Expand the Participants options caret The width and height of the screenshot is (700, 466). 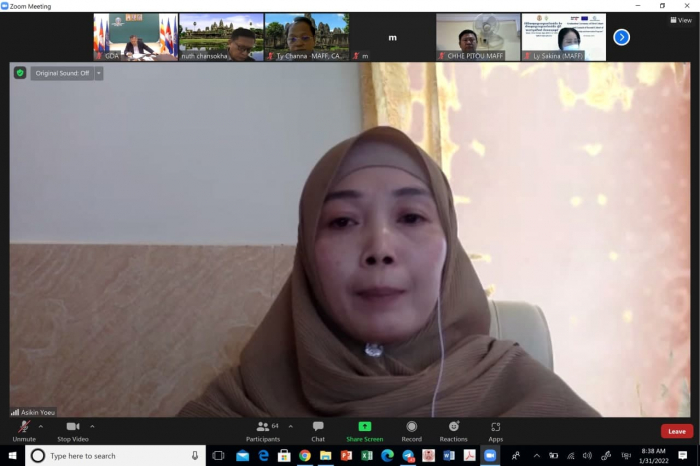[x=291, y=426]
